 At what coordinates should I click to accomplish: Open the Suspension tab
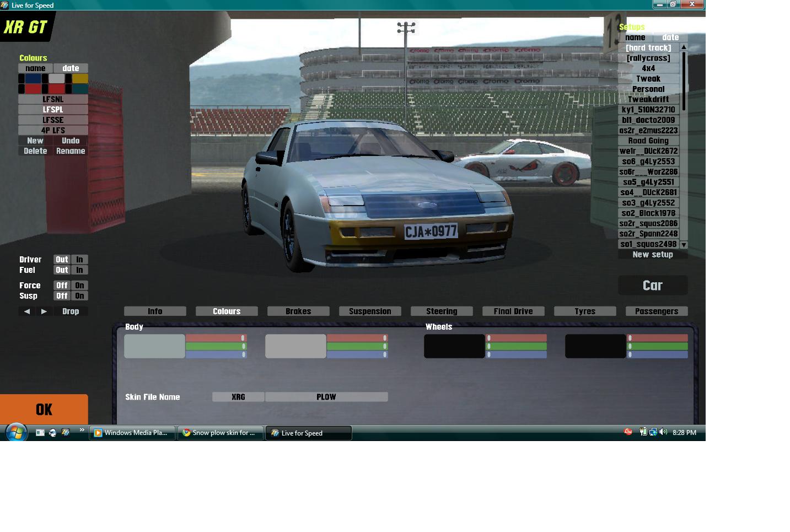point(370,311)
